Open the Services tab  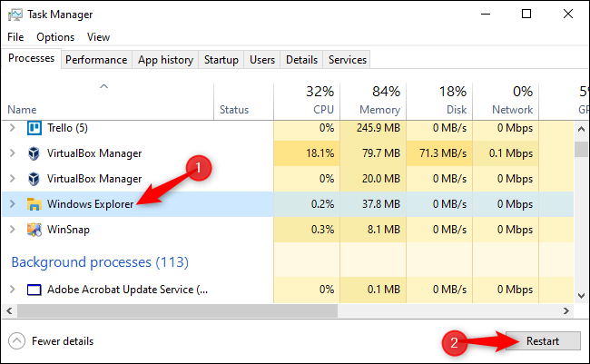click(348, 60)
